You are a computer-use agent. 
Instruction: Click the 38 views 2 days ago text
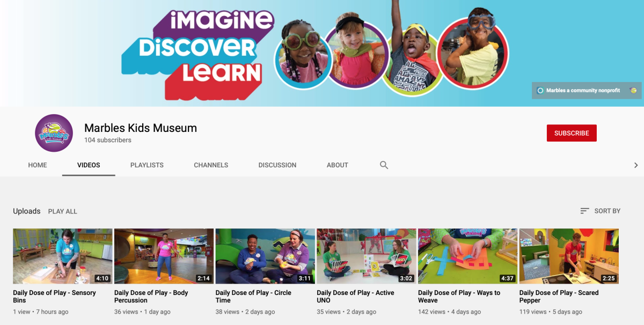click(245, 312)
